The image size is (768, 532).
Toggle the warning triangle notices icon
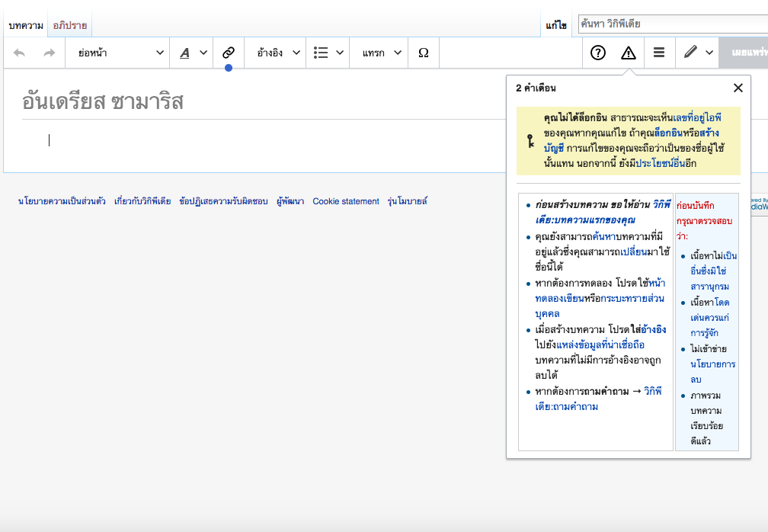[x=629, y=53]
